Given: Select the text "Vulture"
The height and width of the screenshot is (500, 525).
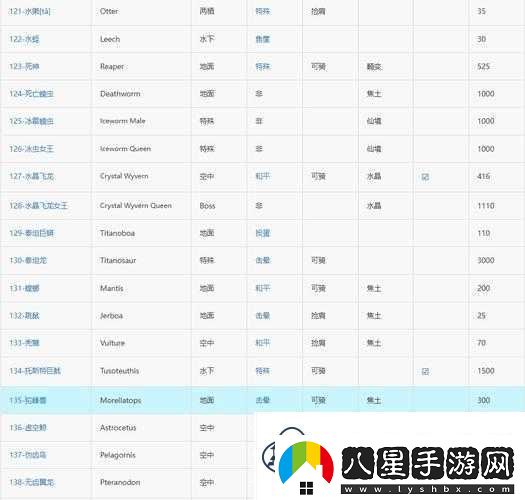Looking at the screenshot, I should [112, 343].
